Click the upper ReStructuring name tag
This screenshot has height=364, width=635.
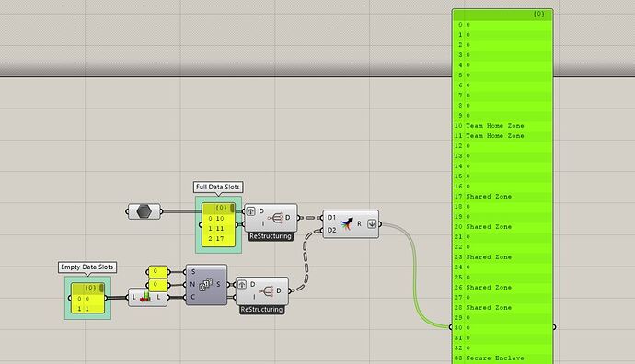pos(271,236)
